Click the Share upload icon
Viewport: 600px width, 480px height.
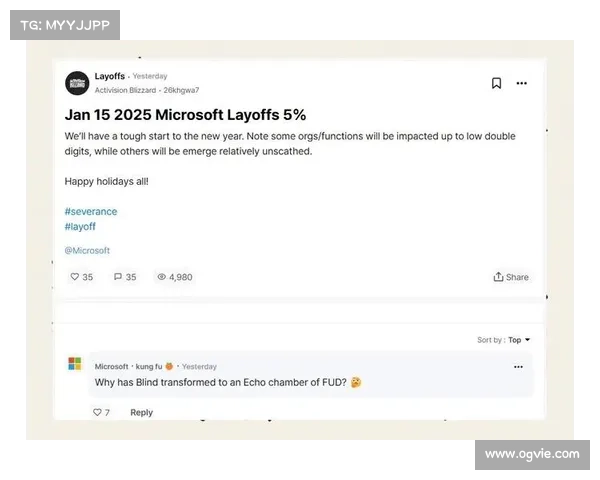pos(498,276)
